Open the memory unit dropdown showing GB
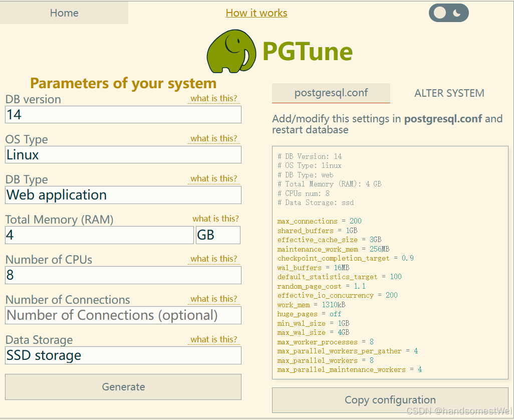 (x=218, y=235)
